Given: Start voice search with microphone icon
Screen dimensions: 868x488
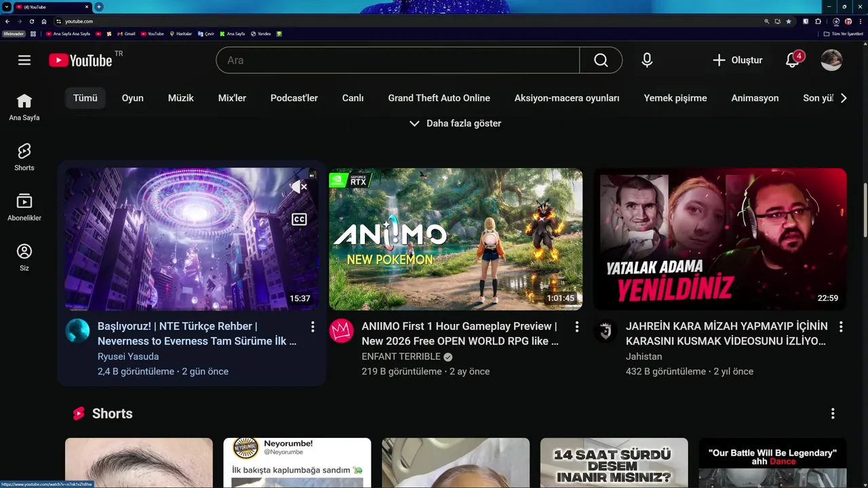Looking at the screenshot, I should tap(647, 60).
